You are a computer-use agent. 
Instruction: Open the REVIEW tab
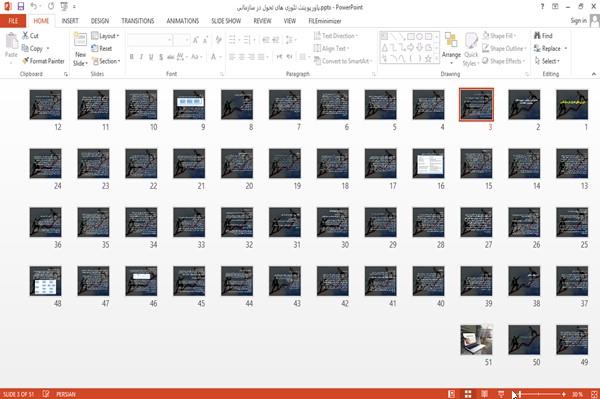(x=262, y=21)
